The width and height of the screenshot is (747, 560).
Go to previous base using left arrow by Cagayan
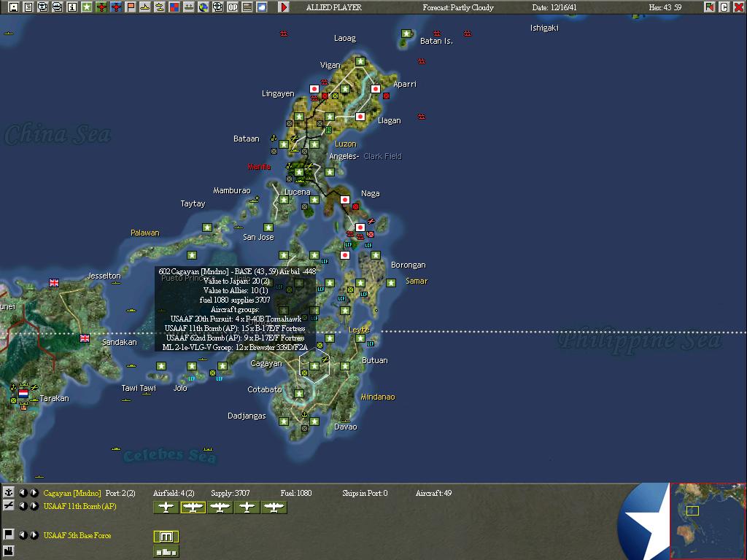point(23,493)
